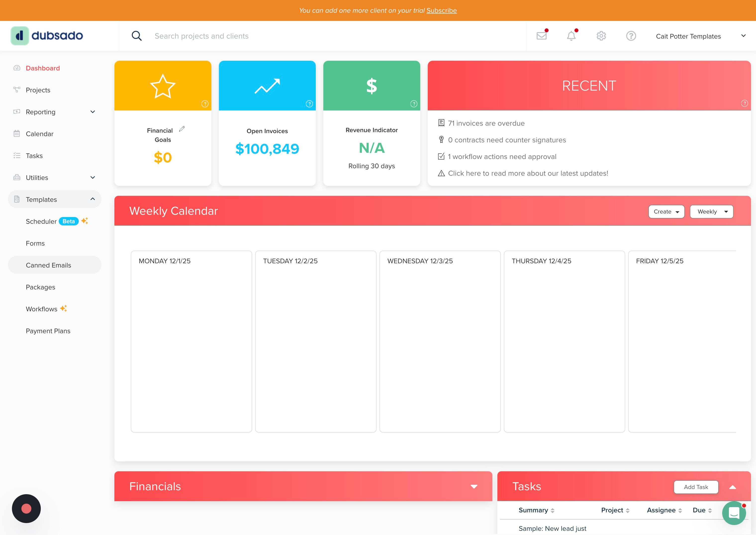
Task: Collapse the Tasks panel arrow
Action: [732, 487]
